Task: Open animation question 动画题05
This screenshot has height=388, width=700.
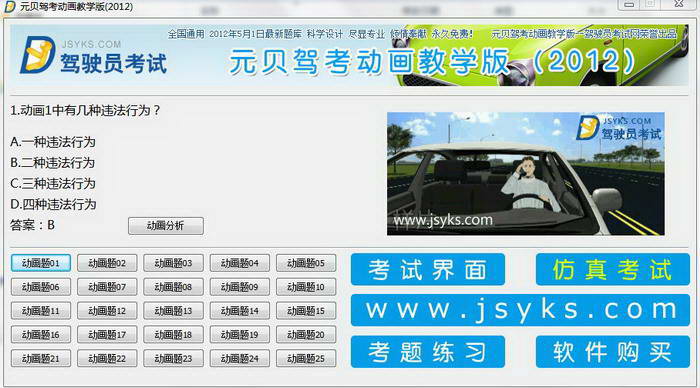Action: tap(306, 263)
